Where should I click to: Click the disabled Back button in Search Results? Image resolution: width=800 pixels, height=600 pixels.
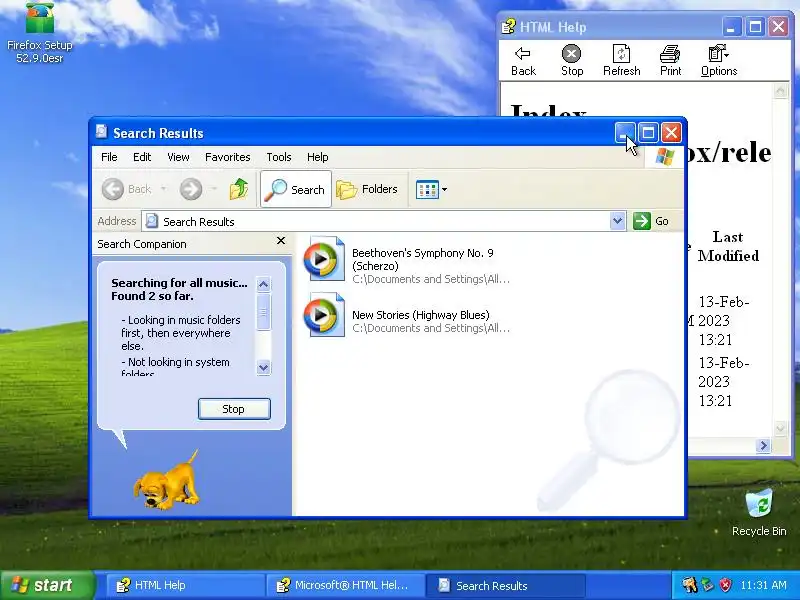(126, 189)
